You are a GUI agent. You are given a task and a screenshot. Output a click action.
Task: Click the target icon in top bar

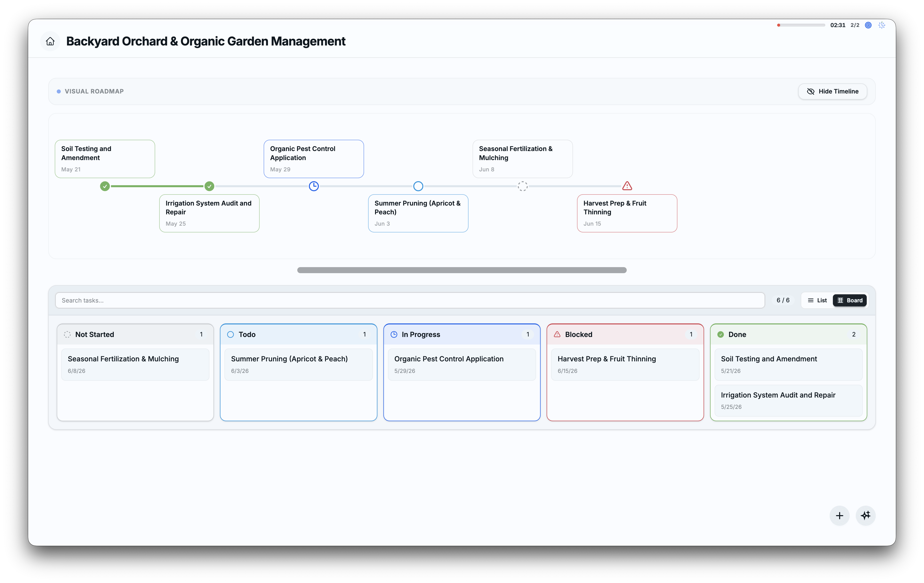click(x=868, y=25)
